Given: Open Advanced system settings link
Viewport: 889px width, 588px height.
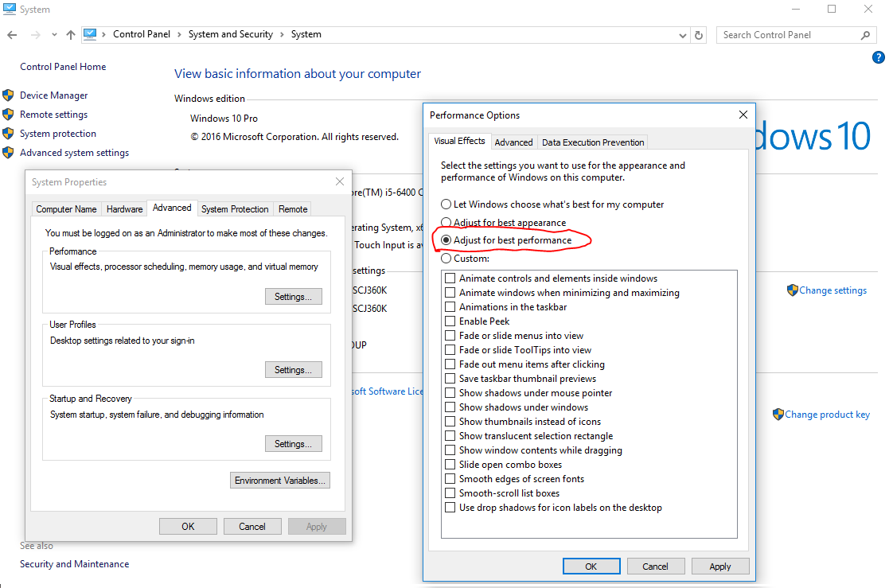Looking at the screenshot, I should 74,153.
